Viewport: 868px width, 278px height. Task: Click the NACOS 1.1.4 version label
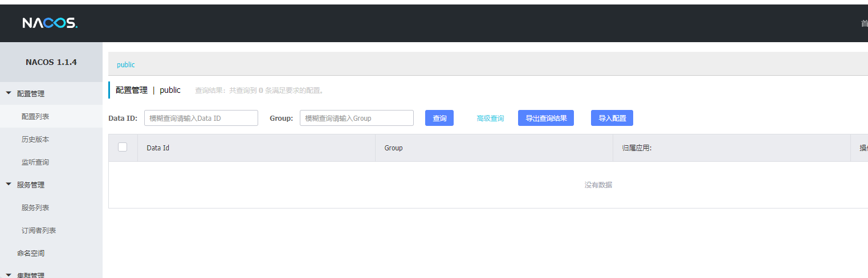51,62
